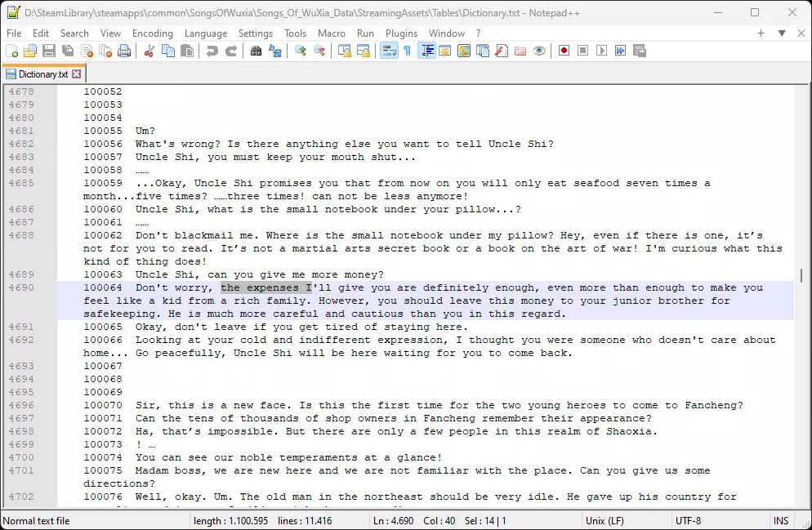Click the Ln : 4.690 status field
812x530 pixels.
coord(394,521)
